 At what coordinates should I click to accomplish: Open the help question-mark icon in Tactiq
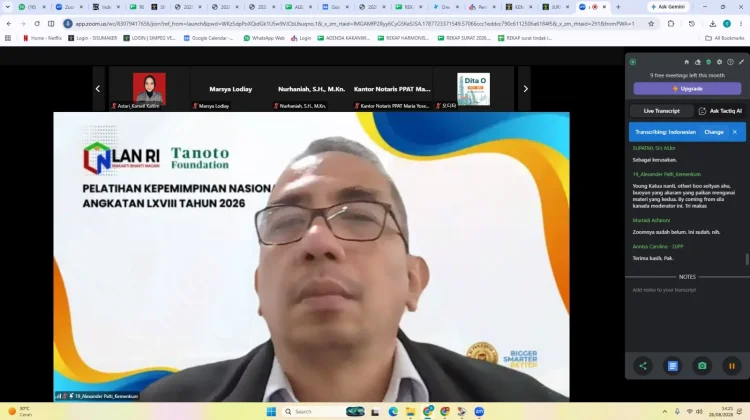tap(730, 62)
